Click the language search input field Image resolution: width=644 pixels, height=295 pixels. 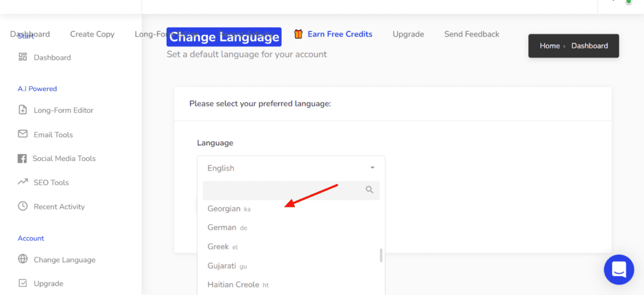(283, 190)
